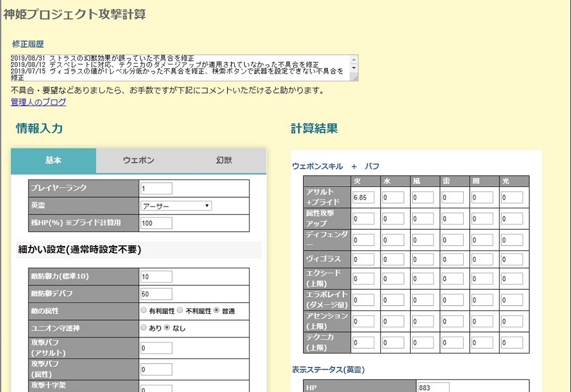Switch to the ウェポン tab
571x392 pixels.
pyautogui.click(x=139, y=160)
